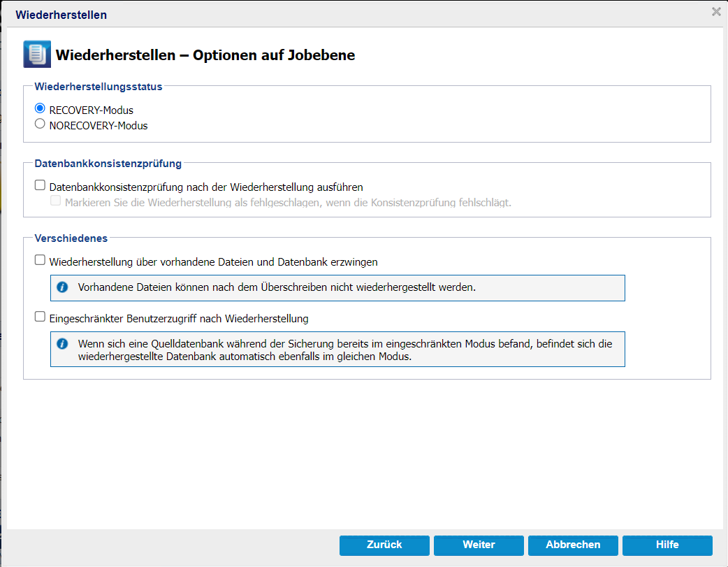Click the Datenbankkonsistenzprüfung section label

click(x=108, y=164)
